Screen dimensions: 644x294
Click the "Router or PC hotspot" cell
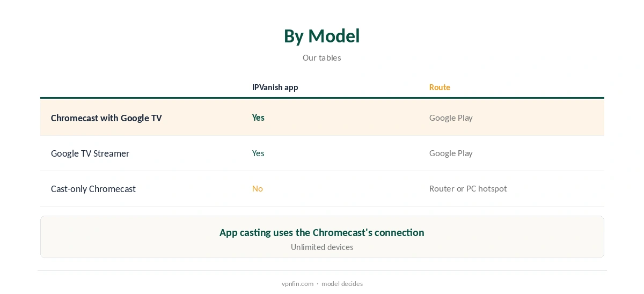click(468, 188)
